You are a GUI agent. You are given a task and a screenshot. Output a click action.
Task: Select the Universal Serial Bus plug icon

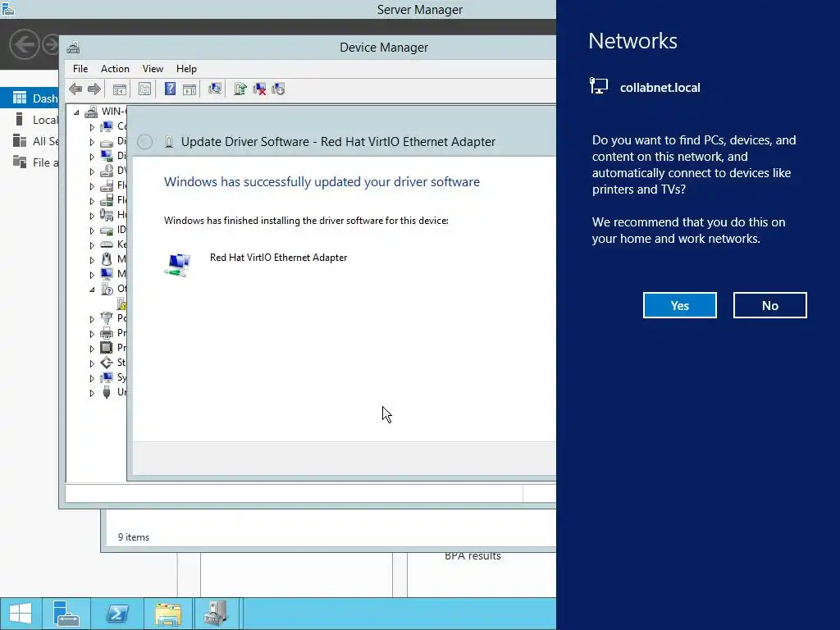click(x=107, y=392)
